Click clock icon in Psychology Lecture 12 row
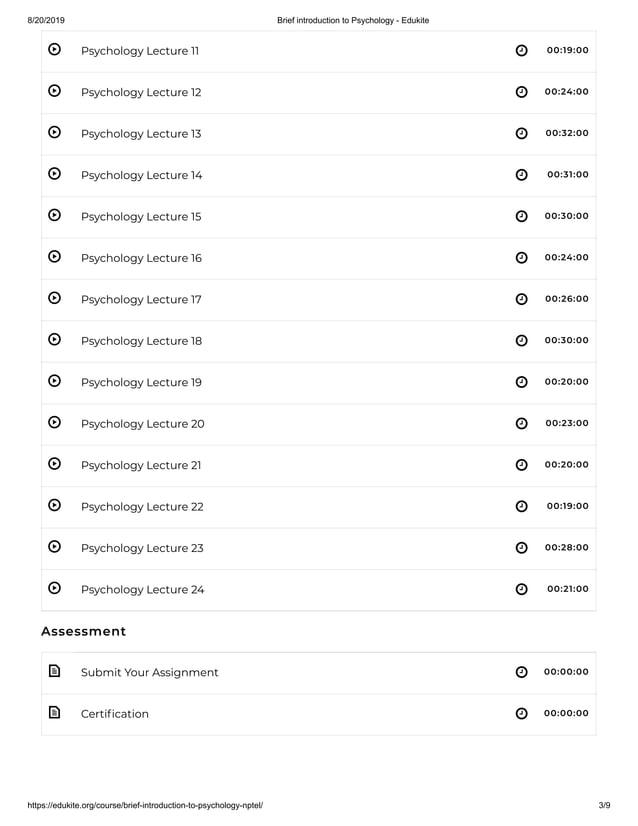 [521, 92]
